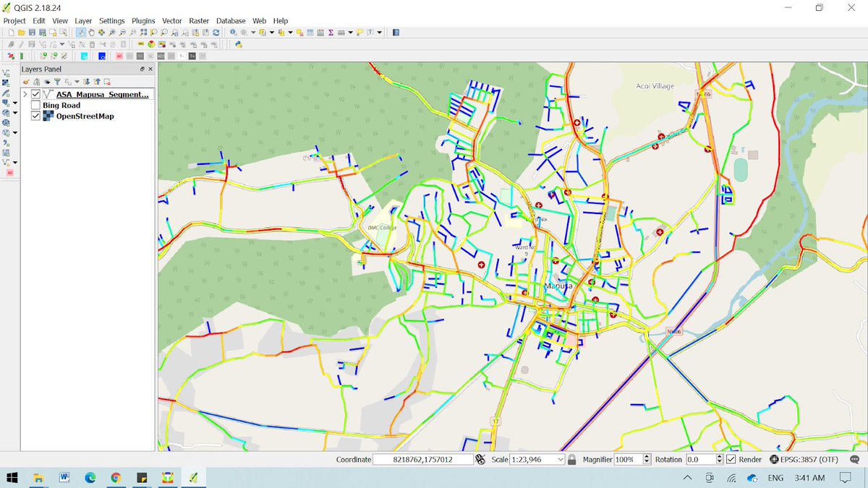Viewport: 868px width, 488px height.
Task: Close the Layers Panel
Action: tap(150, 69)
